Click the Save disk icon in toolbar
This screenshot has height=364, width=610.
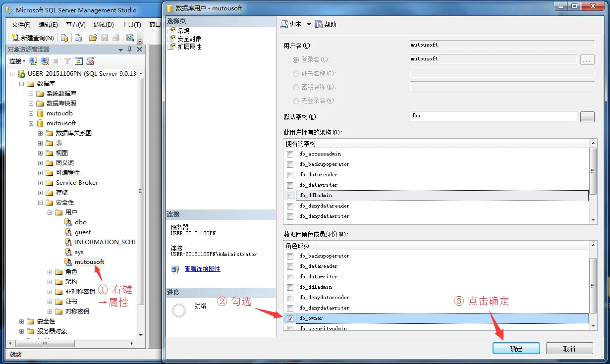coord(105,38)
